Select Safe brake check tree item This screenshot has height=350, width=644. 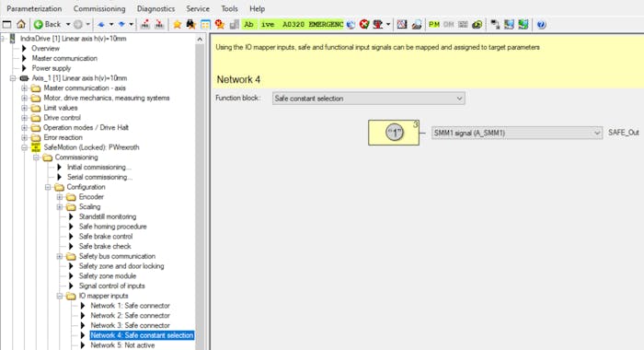click(x=105, y=246)
